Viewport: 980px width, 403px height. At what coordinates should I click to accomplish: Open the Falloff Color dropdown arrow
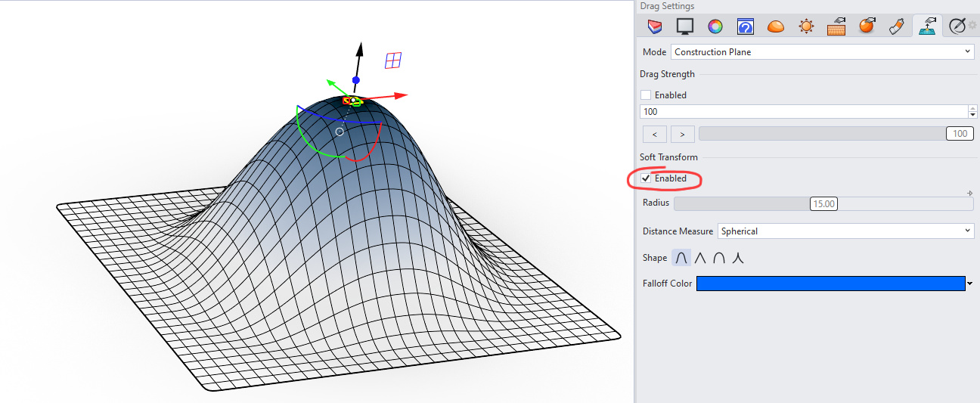click(x=969, y=284)
